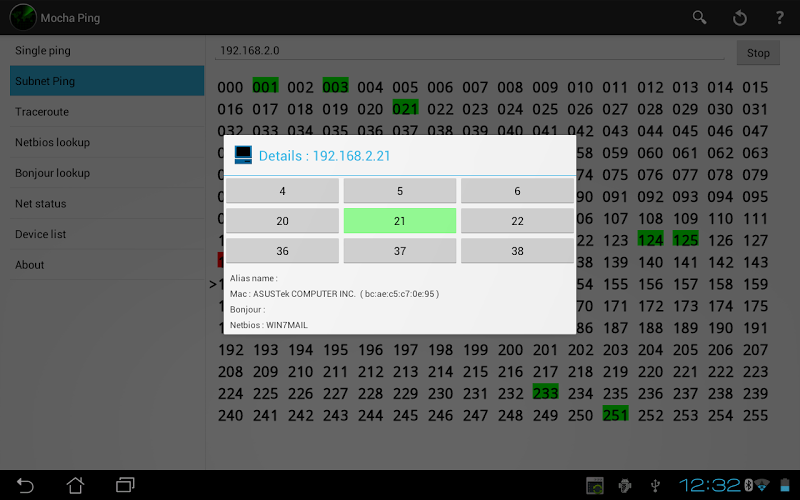Tap the Bonjour line in dialog
This screenshot has height=500, width=800.
pos(247,310)
